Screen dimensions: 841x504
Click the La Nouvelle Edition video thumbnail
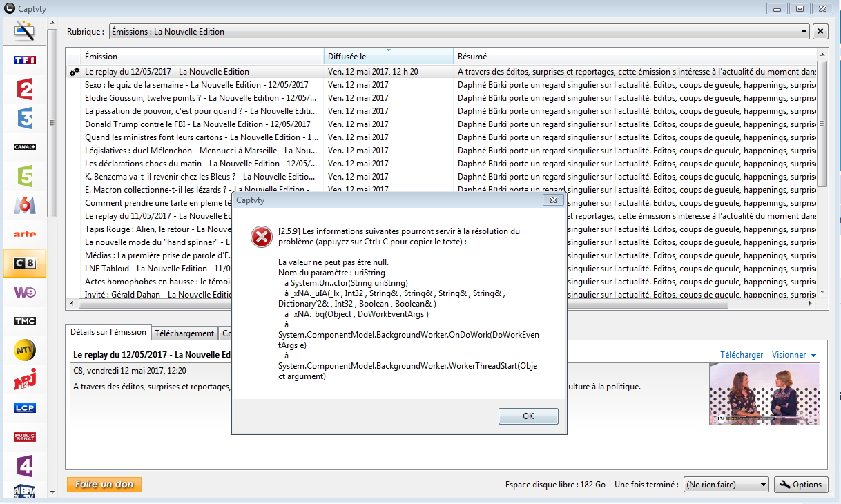click(764, 394)
